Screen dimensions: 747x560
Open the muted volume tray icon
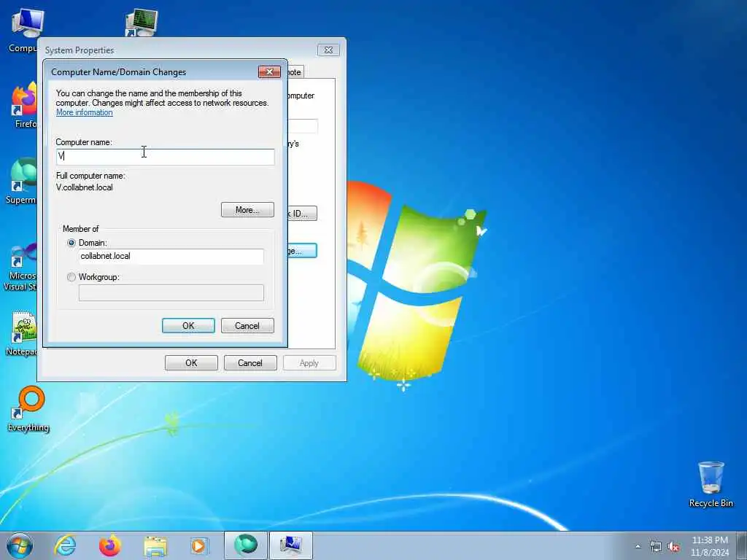pos(673,546)
